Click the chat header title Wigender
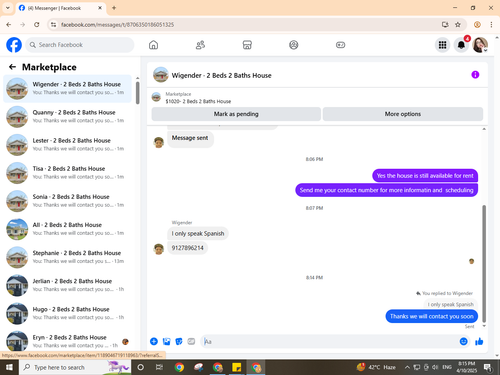This screenshot has width=500, height=375. [x=221, y=75]
